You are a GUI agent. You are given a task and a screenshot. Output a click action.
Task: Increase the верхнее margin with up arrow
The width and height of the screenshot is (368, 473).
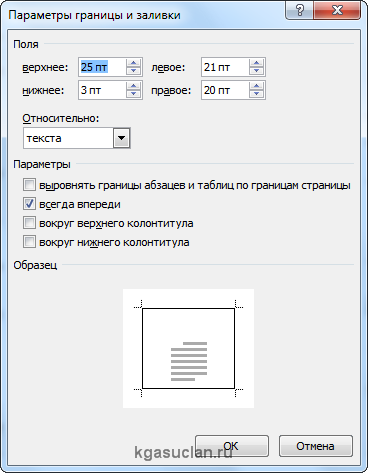134,63
